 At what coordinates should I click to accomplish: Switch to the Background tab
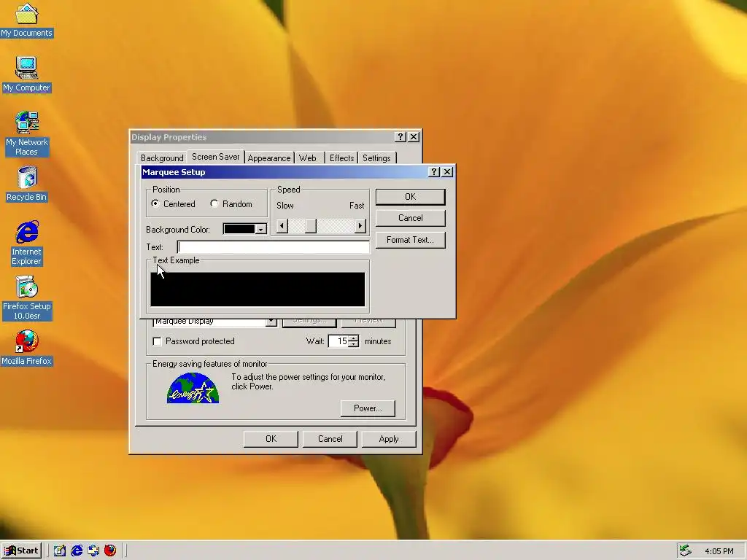(x=162, y=157)
